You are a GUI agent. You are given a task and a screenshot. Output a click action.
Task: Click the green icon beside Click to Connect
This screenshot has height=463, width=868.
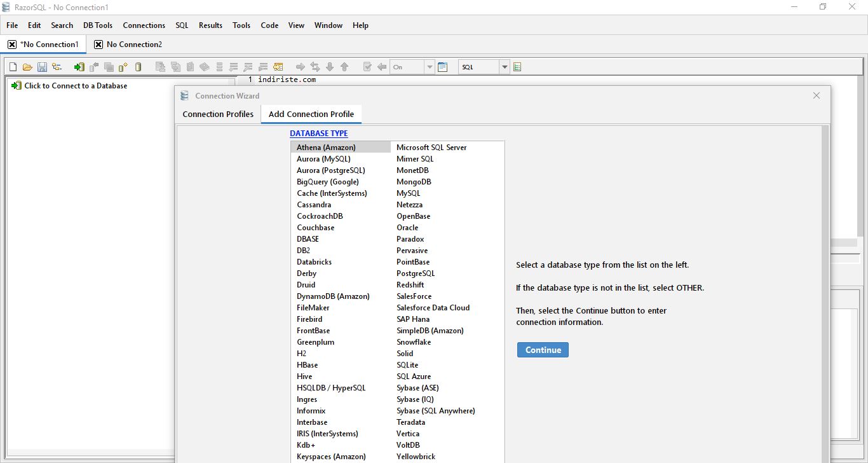[17, 85]
